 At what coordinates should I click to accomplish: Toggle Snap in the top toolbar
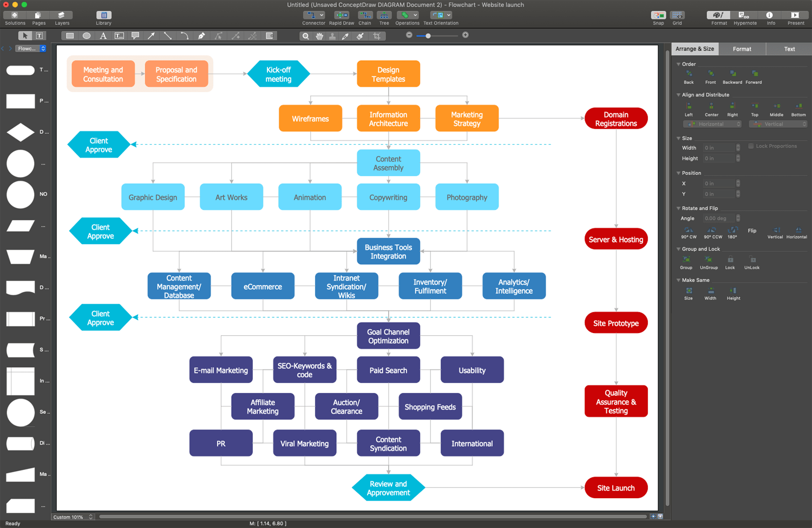click(x=658, y=16)
